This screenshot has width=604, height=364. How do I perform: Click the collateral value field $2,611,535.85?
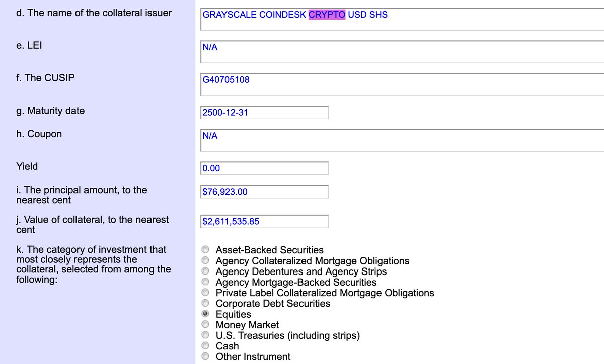(264, 221)
